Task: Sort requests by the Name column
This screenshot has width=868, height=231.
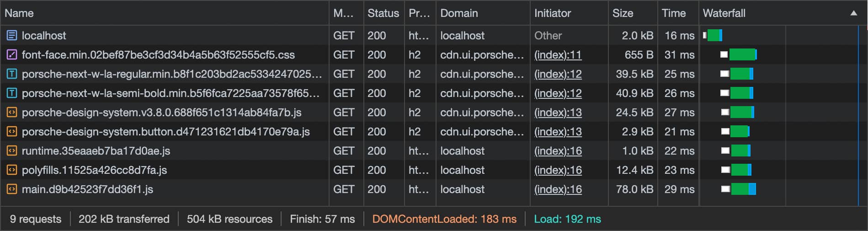Action: [165, 13]
